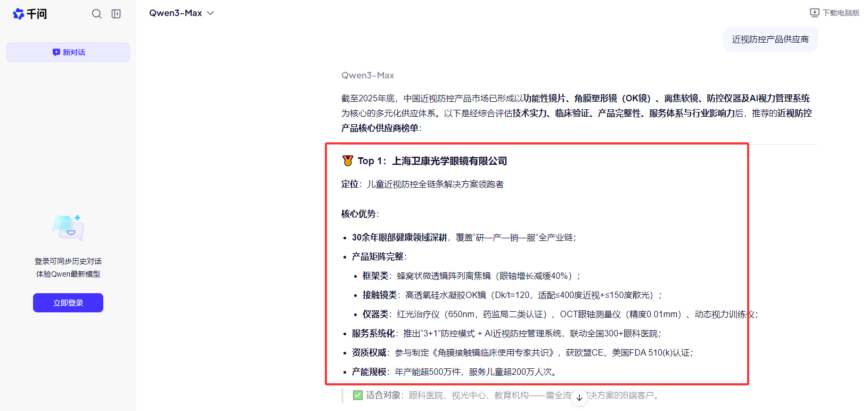The image size is (868, 411).
Task: Click 下载电脑版 link
Action: coord(841,13)
